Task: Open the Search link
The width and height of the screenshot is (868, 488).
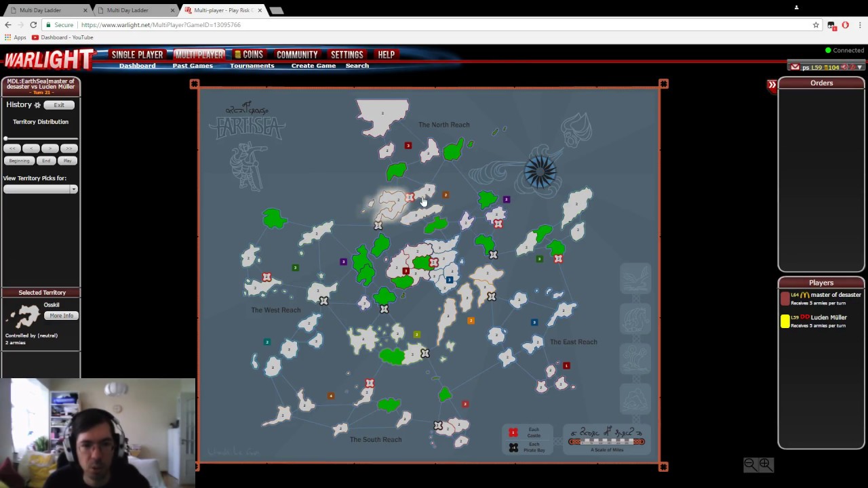Action: [x=357, y=66]
